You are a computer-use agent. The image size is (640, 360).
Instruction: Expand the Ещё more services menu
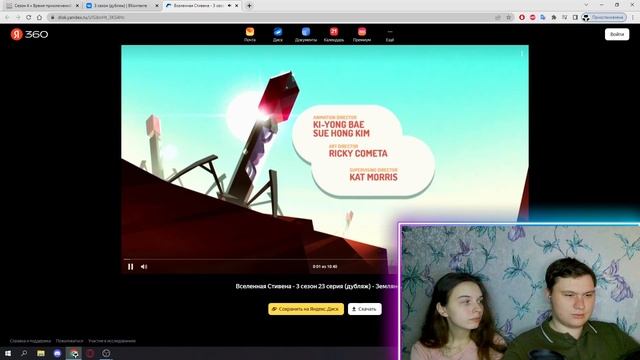click(x=390, y=35)
